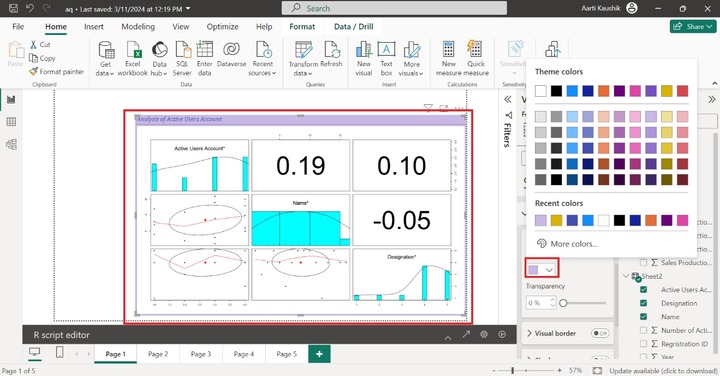The image size is (720, 376).
Task: Create a Quick measure
Action: (476, 58)
